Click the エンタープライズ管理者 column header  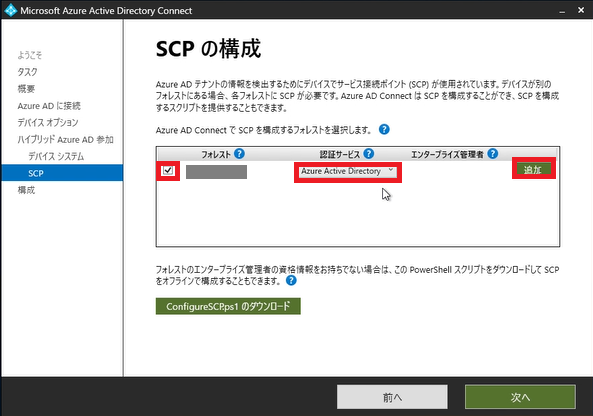pos(447,154)
